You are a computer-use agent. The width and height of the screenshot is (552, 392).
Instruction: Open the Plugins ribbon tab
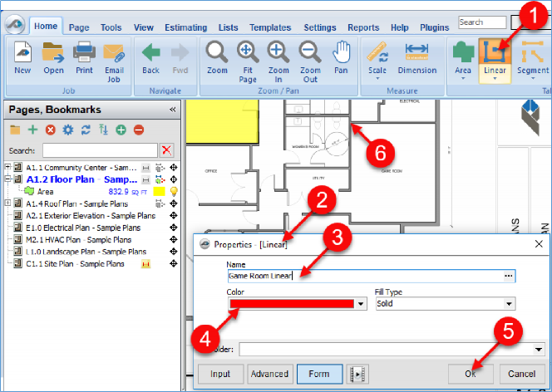pyautogui.click(x=435, y=27)
